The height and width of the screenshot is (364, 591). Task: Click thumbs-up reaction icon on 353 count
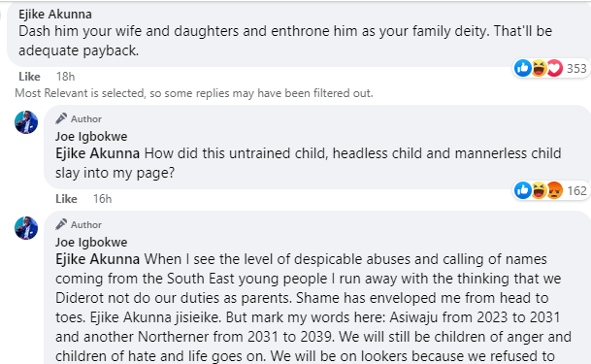(x=523, y=68)
